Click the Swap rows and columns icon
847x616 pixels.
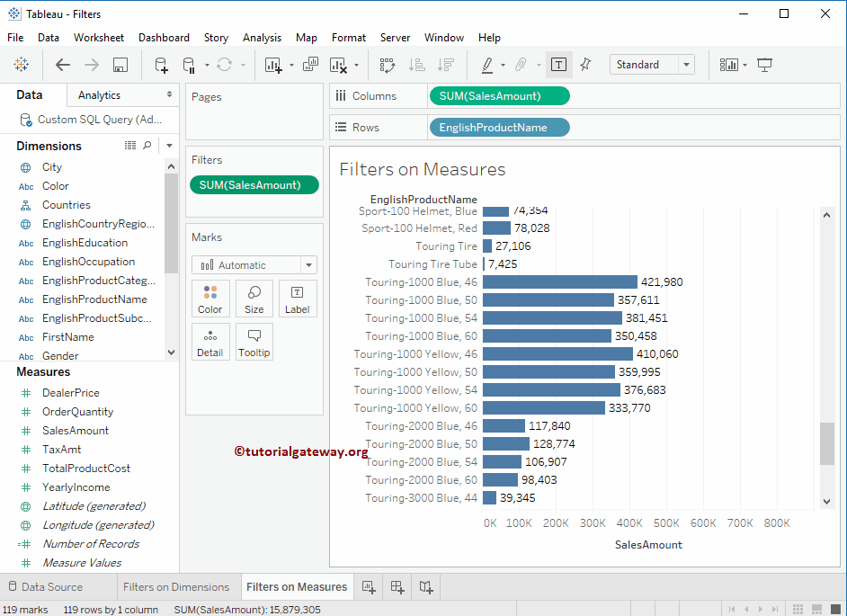[x=388, y=65]
